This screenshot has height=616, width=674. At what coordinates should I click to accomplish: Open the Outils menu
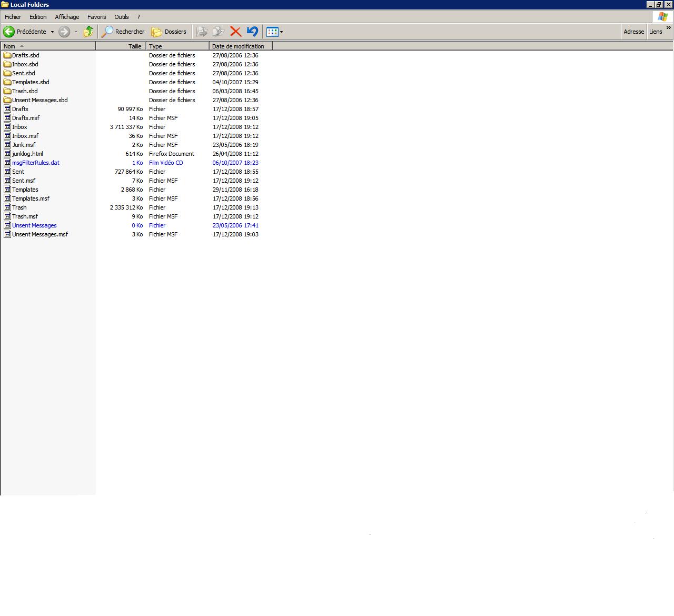click(x=122, y=17)
